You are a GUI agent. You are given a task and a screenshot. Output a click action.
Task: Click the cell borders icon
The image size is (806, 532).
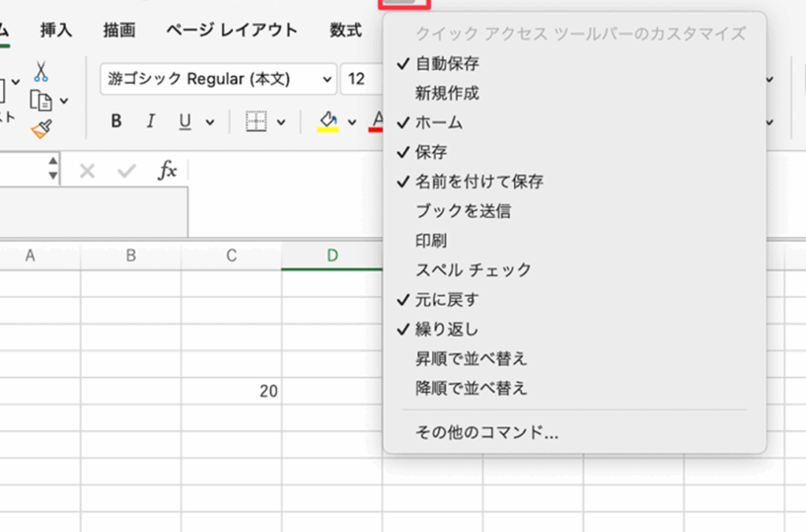[256, 121]
